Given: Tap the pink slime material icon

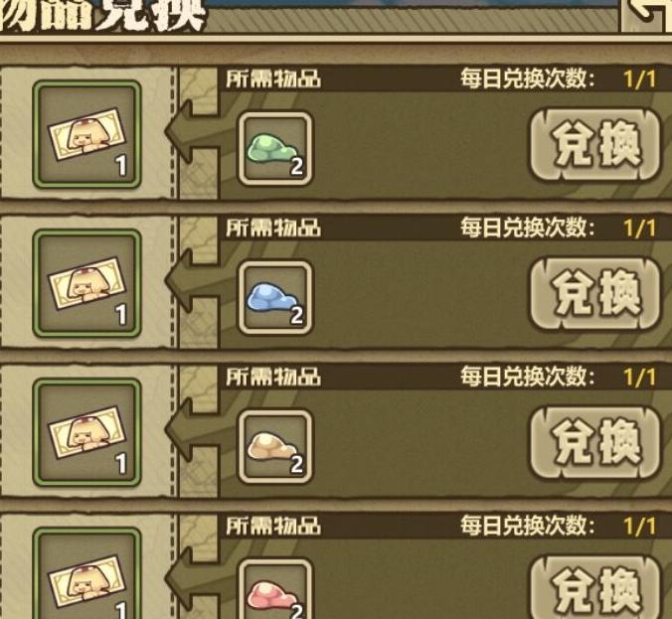Looking at the screenshot, I should [274, 589].
